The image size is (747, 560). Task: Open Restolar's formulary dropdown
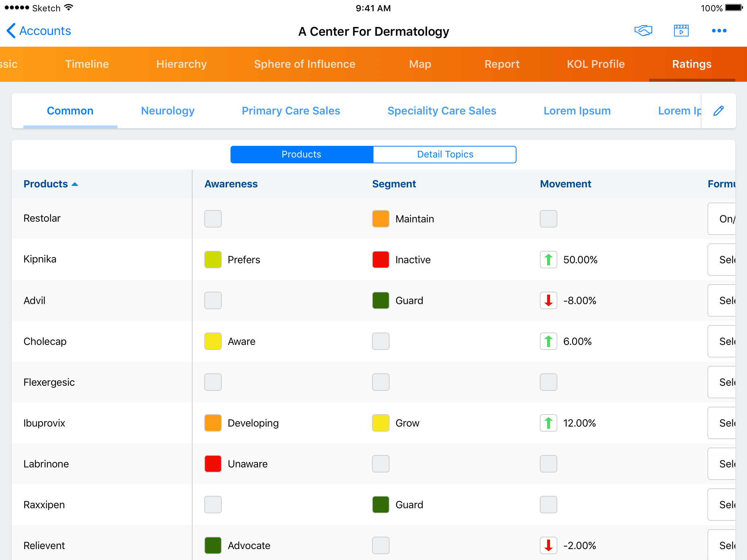coord(722,219)
